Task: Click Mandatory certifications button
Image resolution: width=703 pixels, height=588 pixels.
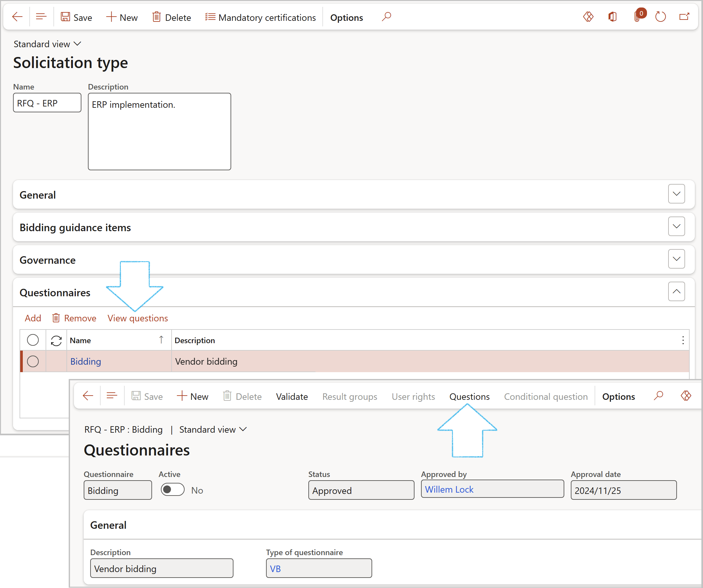Action: [x=260, y=17]
